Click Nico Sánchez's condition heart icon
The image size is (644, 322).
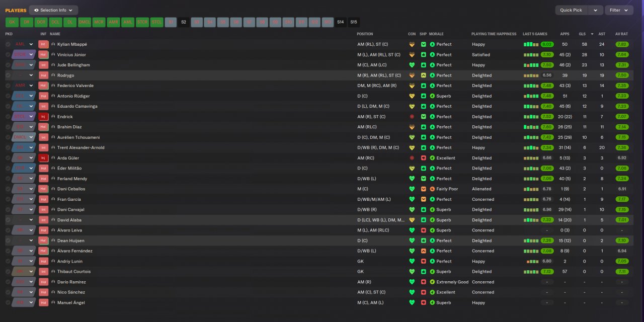[412, 292]
